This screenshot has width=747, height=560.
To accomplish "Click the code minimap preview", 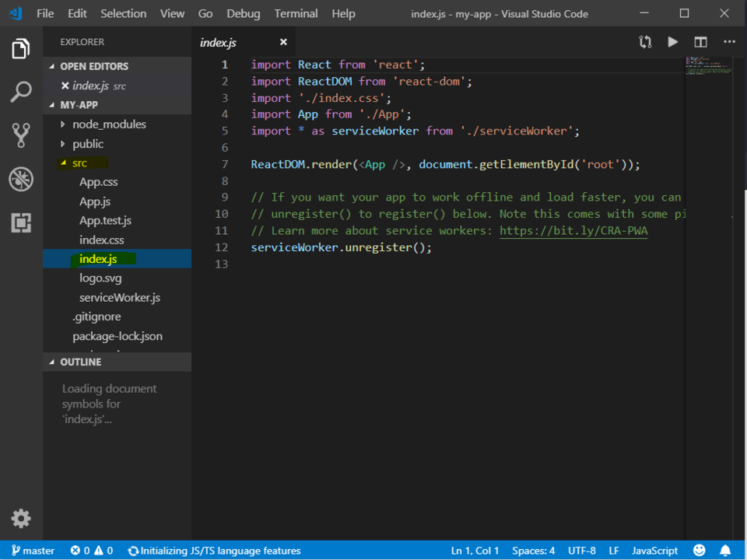I will click(708, 66).
